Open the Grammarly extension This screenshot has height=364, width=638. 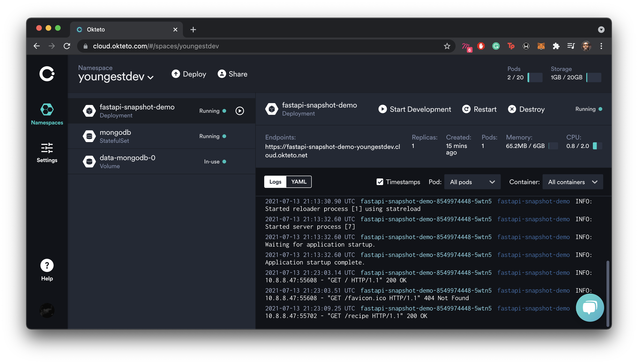point(496,46)
